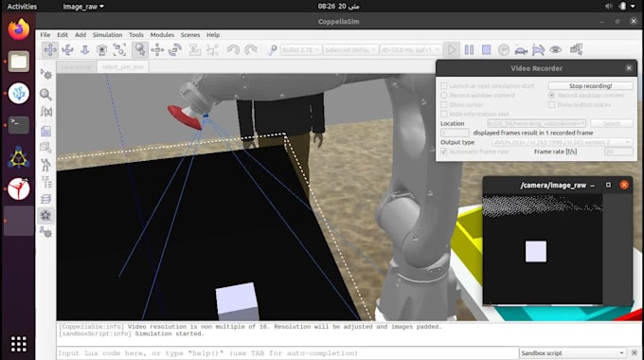Open the Bullet physics engine dropdown

coord(300,49)
